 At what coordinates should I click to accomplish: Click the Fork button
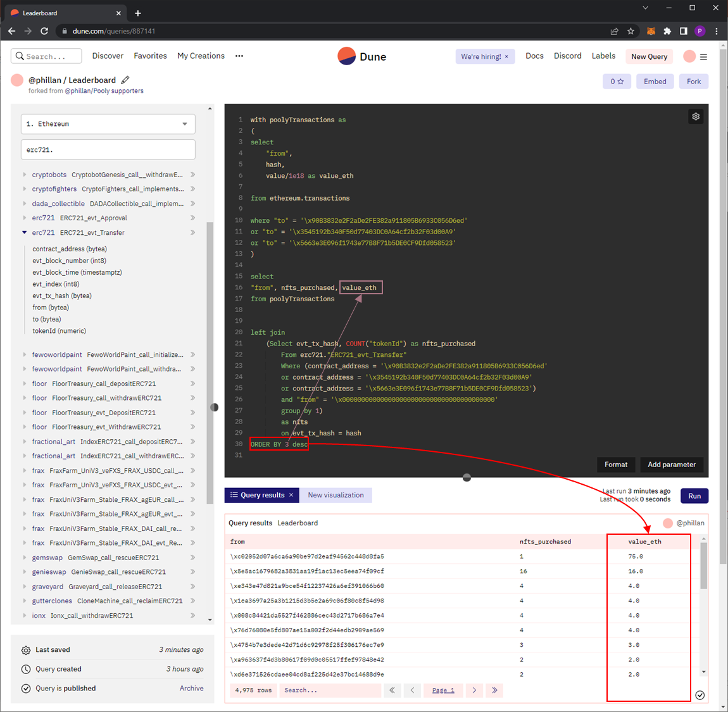(x=694, y=81)
